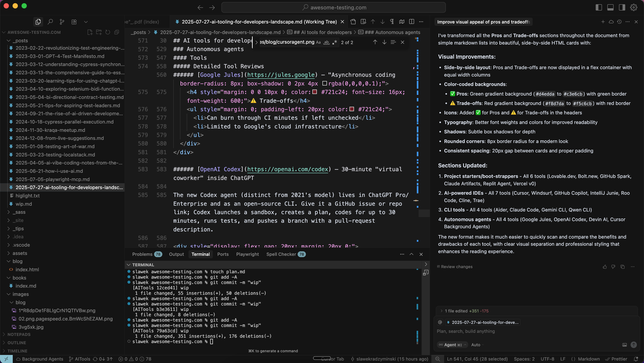Viewport: 644px width, 363px height.
Task: Click thumbs down on the AI response
Action: (x=613, y=267)
